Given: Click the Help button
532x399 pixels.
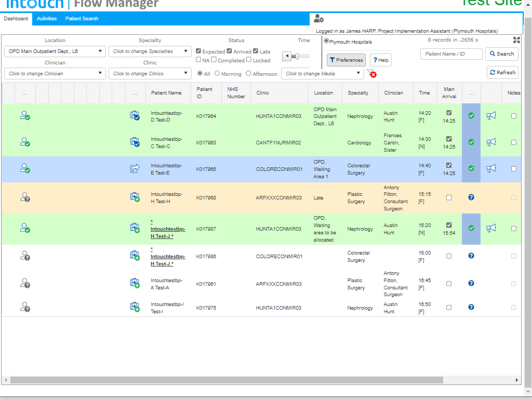Looking at the screenshot, I should pyautogui.click(x=381, y=60).
